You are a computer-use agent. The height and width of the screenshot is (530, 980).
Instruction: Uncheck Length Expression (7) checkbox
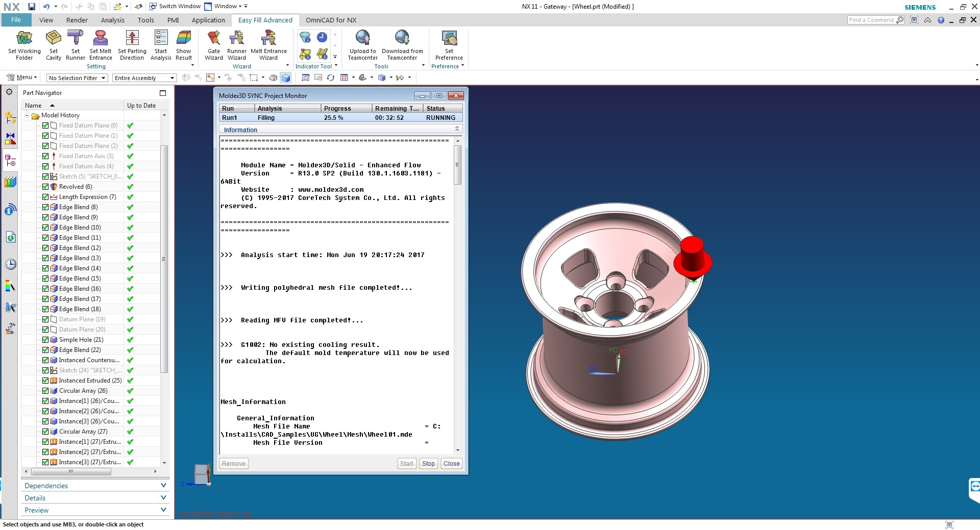coord(45,197)
